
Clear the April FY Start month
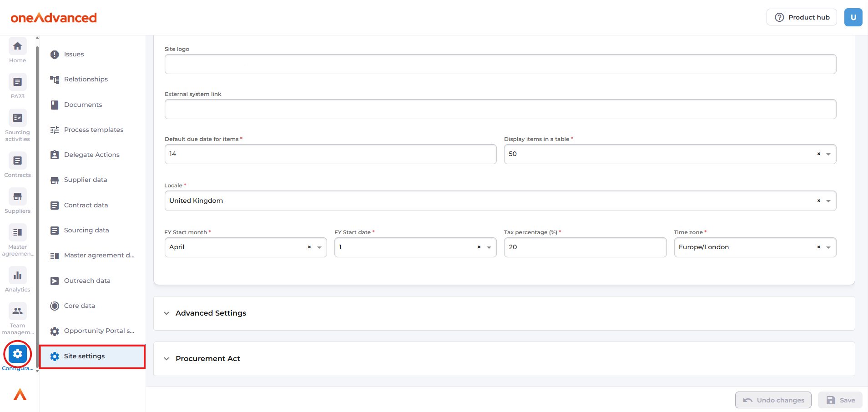(309, 247)
